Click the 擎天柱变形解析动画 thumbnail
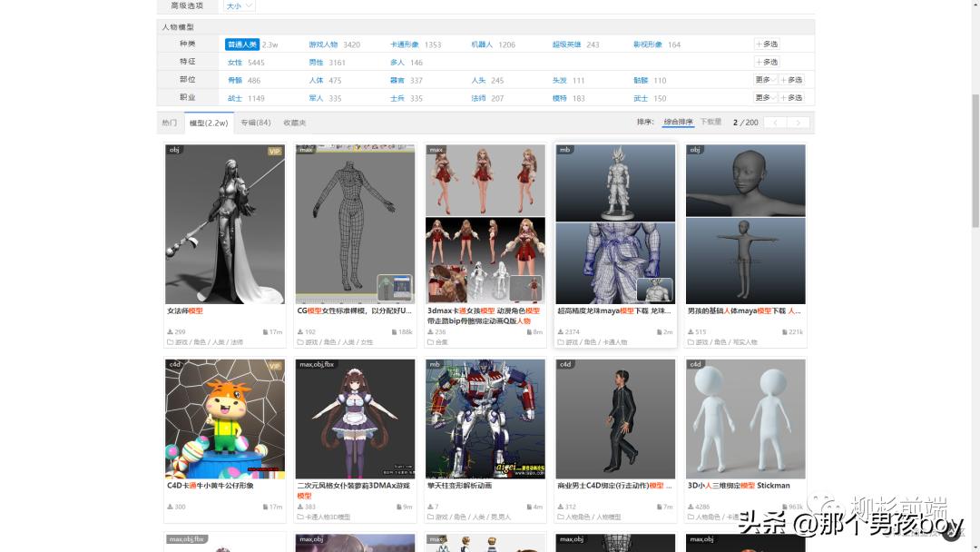This screenshot has width=980, height=552. pos(485,418)
